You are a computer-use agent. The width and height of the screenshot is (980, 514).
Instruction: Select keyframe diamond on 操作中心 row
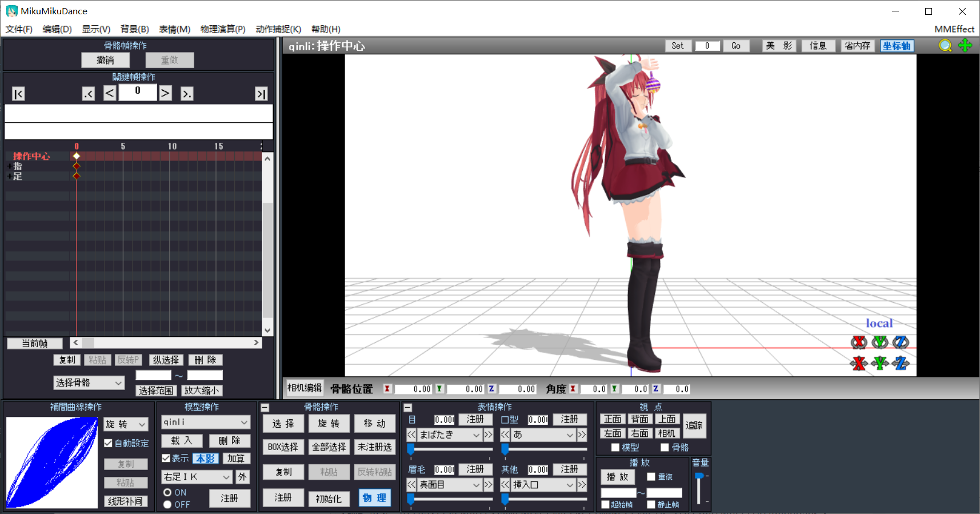tap(77, 156)
